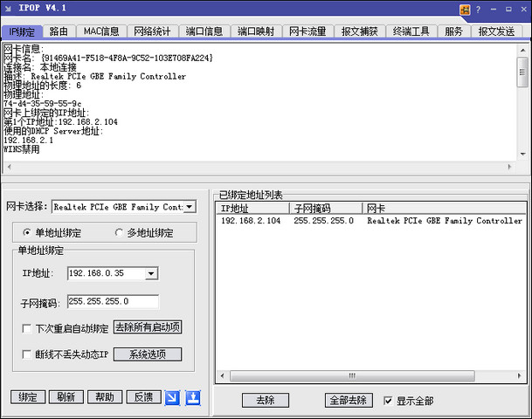
Task: Switch to the MAC信息 tab
Action: (101, 31)
